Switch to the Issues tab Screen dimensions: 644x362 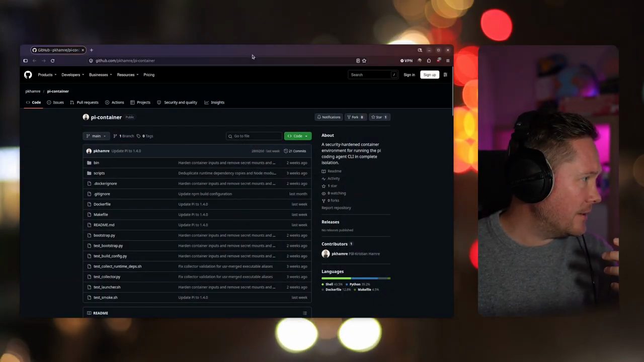click(55, 102)
